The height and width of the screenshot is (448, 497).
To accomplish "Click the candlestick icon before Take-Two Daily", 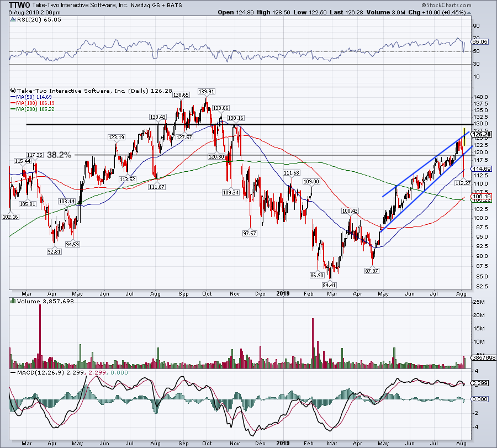I will coord(13,91).
